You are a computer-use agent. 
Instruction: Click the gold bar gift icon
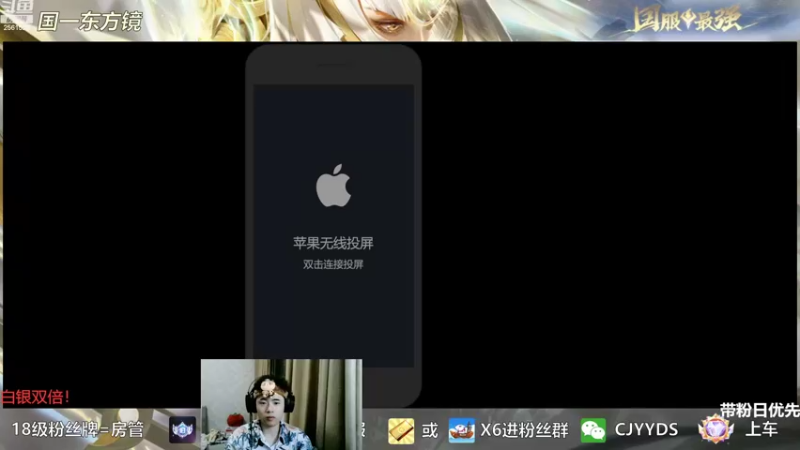coord(401,431)
